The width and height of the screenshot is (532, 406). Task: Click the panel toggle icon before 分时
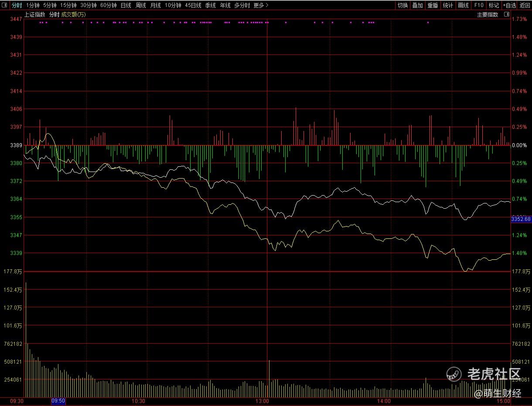[x=4, y=6]
